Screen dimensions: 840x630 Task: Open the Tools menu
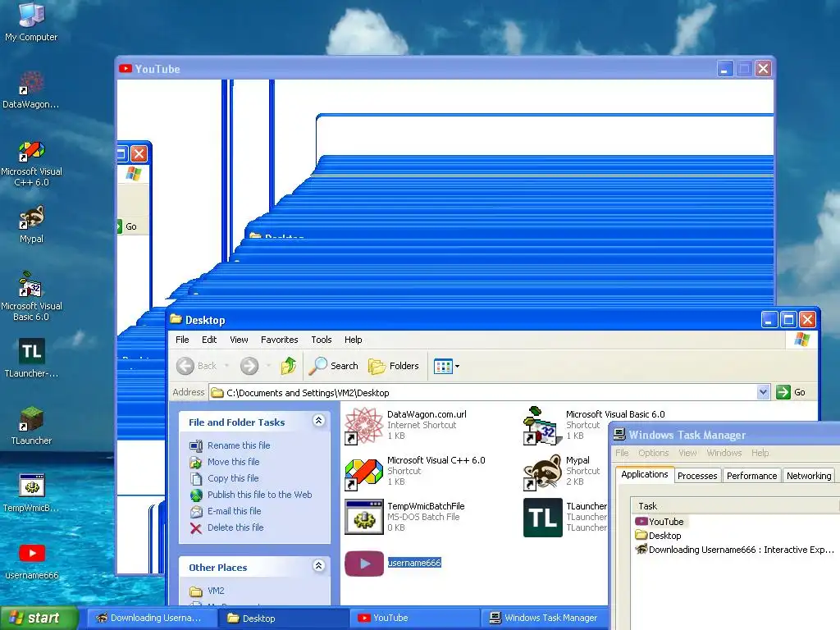point(322,340)
